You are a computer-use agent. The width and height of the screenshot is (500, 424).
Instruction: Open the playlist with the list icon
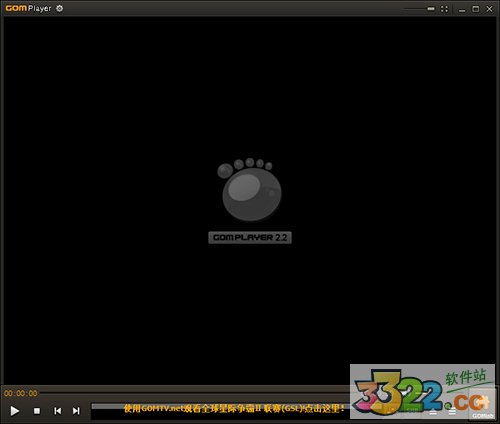point(452,412)
